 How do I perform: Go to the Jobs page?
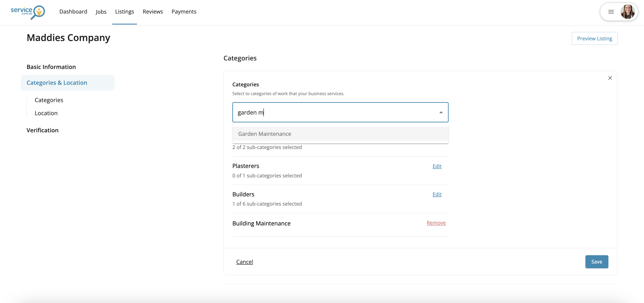pyautogui.click(x=101, y=12)
